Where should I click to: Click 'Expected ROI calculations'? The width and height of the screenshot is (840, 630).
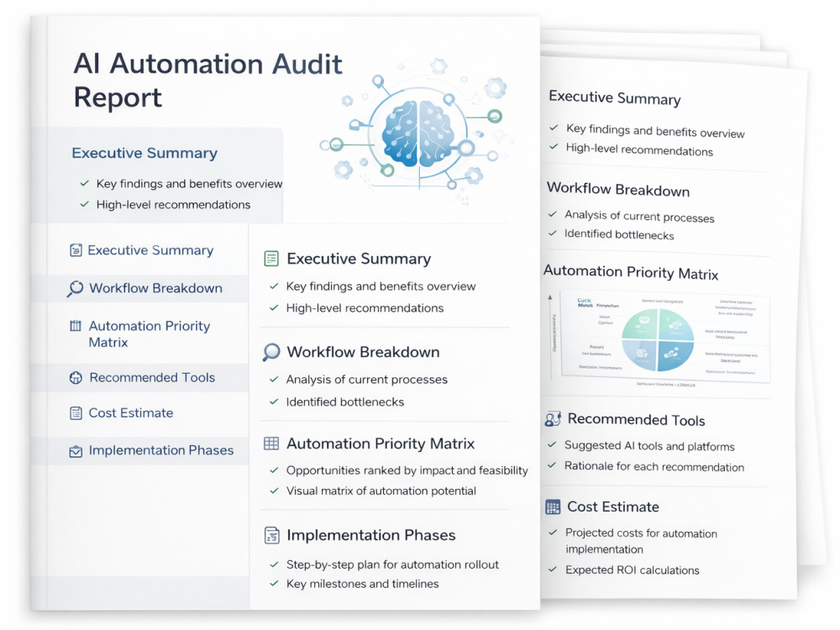[633, 570]
